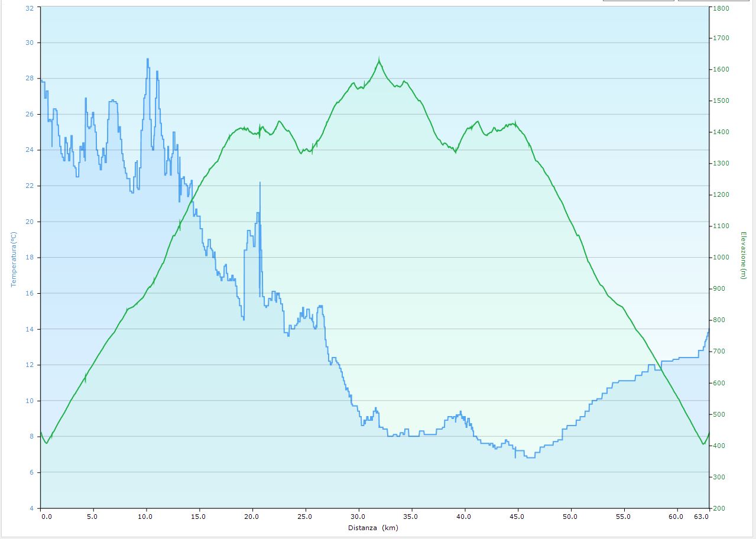
Task: Click the highest temperature spike near 10 km
Action: pyautogui.click(x=147, y=59)
